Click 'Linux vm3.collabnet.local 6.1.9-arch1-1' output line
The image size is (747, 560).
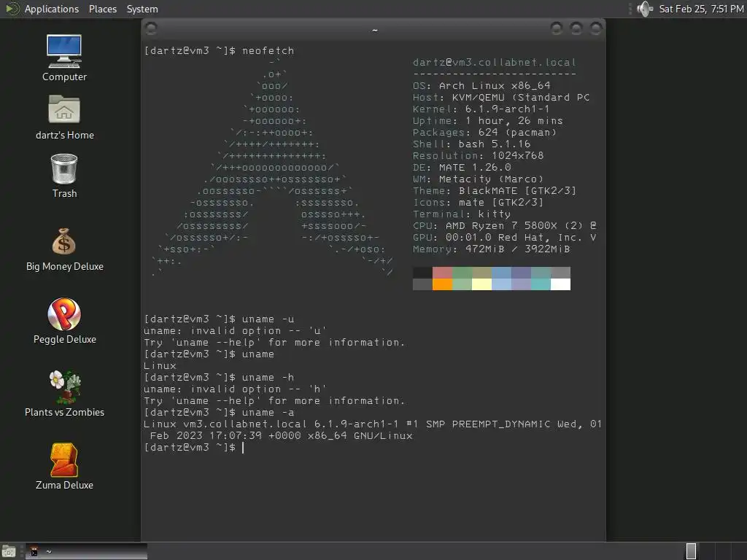[x=373, y=424]
